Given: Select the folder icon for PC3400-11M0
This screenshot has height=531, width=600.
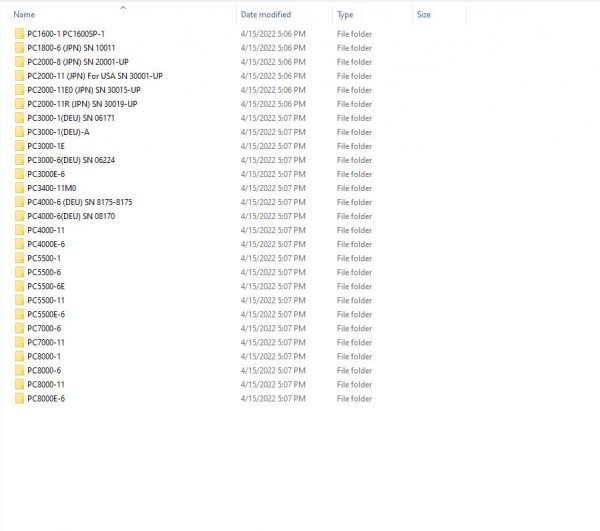Looking at the screenshot, I should coord(20,188).
